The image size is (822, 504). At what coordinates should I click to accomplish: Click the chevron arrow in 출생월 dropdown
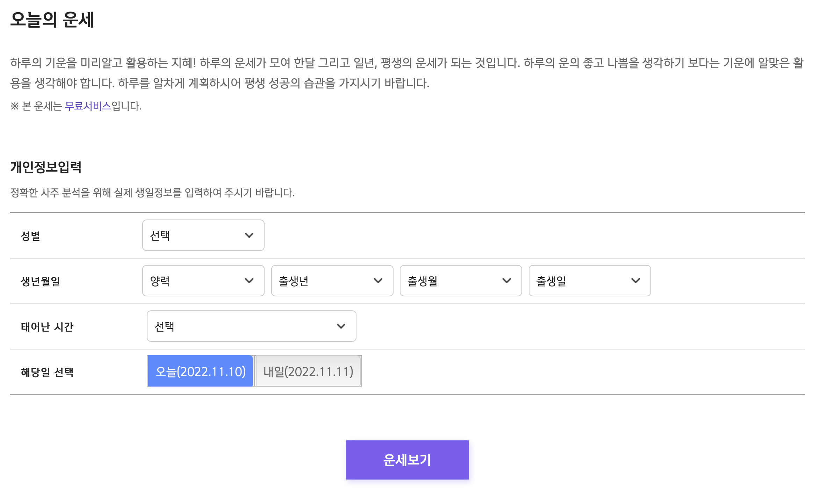coord(506,281)
